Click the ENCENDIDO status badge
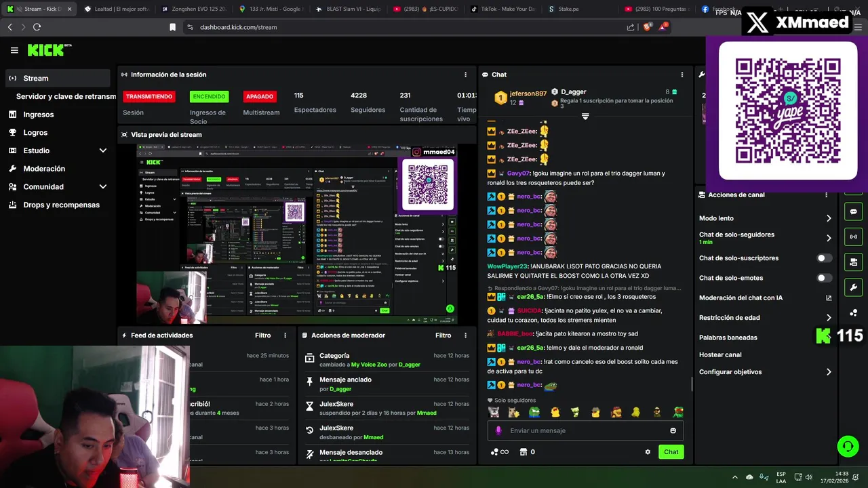Viewport: 868px width, 488px height. [209, 96]
